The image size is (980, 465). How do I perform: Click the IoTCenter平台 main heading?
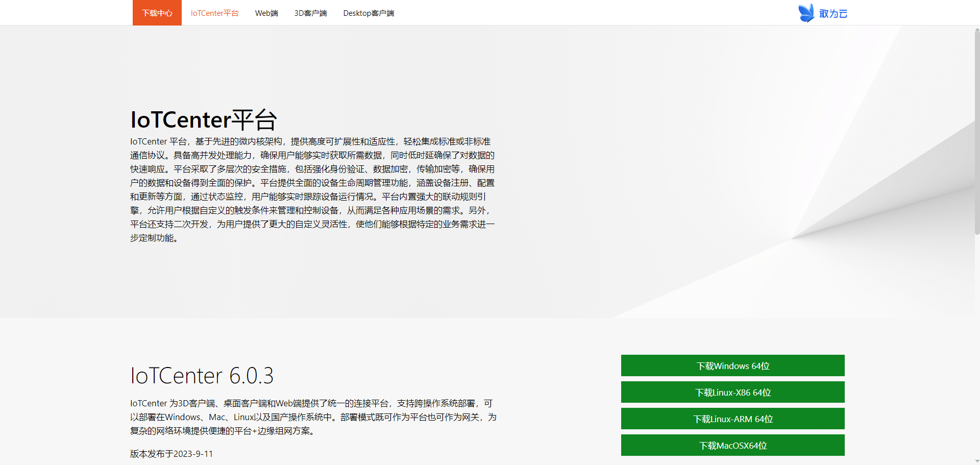click(x=204, y=119)
